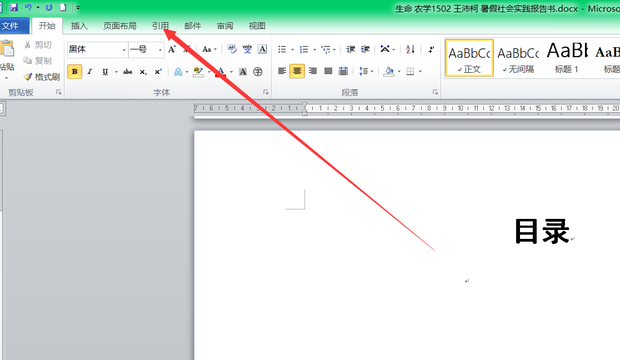The image size is (620, 360).
Task: Open the 引用 ribbon tab
Action: [160, 26]
